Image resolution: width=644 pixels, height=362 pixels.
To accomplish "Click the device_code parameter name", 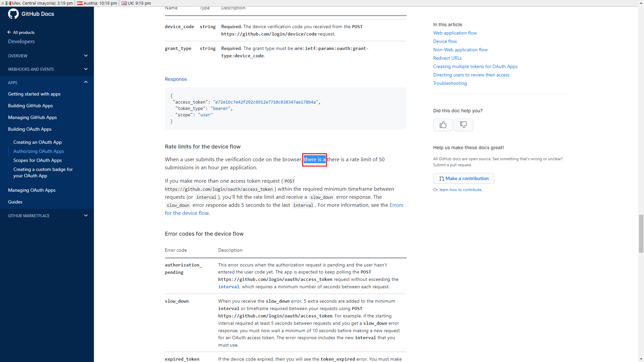I will [x=179, y=26].
